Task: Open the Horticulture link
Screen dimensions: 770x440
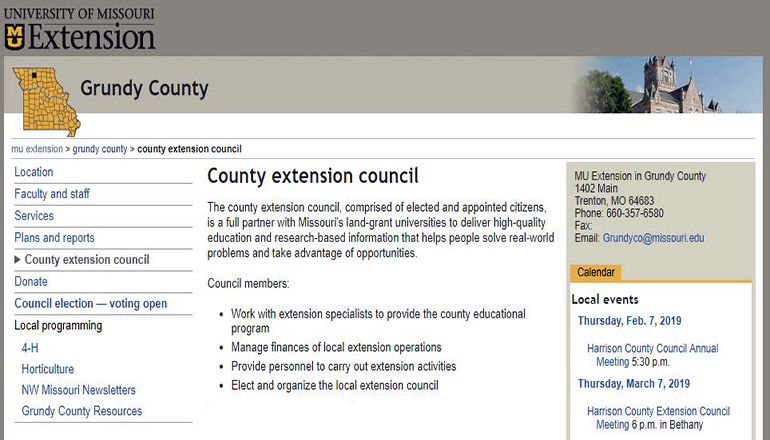Action: [x=48, y=369]
